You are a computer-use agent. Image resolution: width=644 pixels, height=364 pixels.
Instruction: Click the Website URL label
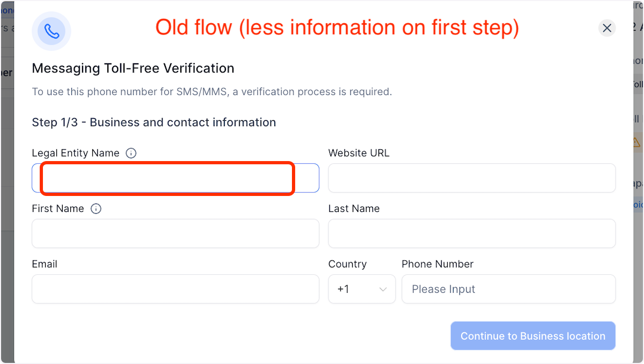(359, 153)
